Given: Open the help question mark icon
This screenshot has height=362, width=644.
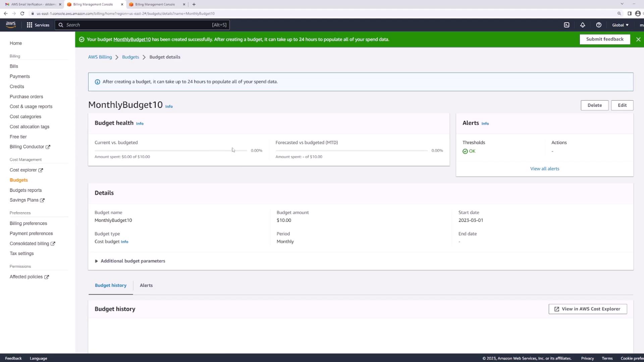Looking at the screenshot, I should (x=599, y=25).
